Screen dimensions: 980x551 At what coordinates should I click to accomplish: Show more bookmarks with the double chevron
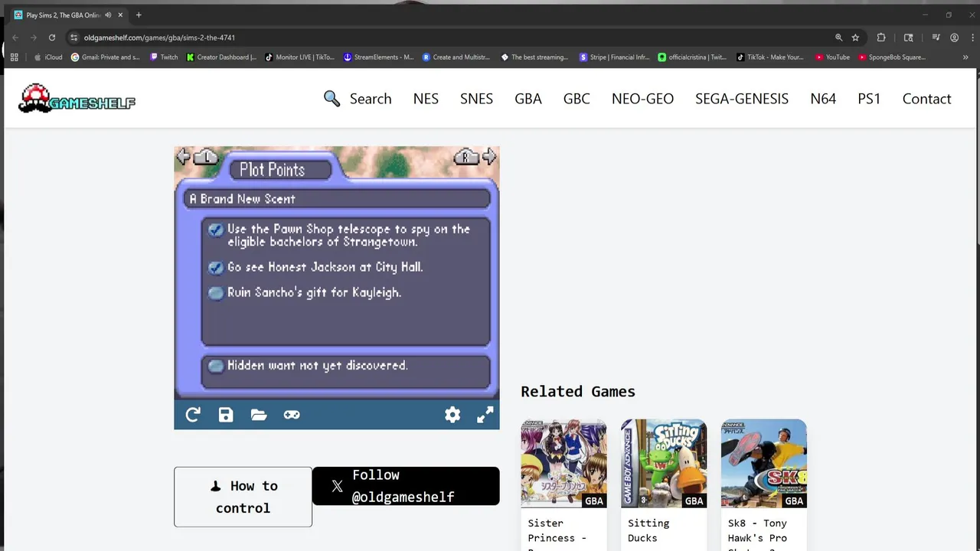(x=965, y=57)
